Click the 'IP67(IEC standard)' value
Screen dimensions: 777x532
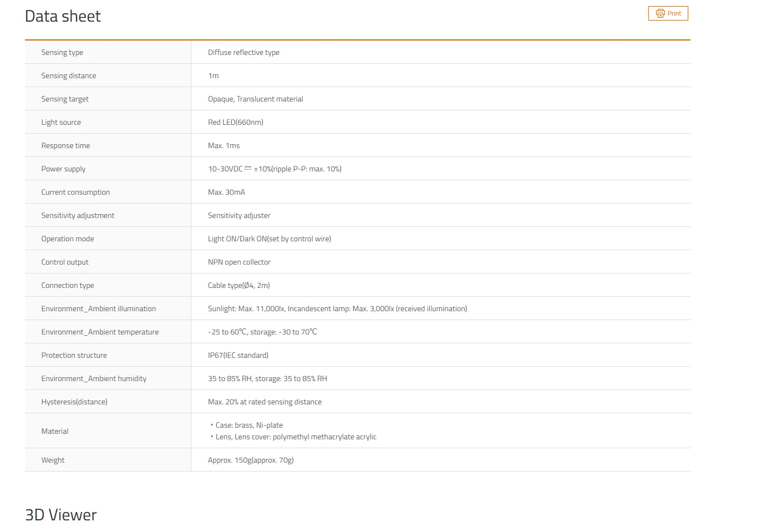(238, 356)
